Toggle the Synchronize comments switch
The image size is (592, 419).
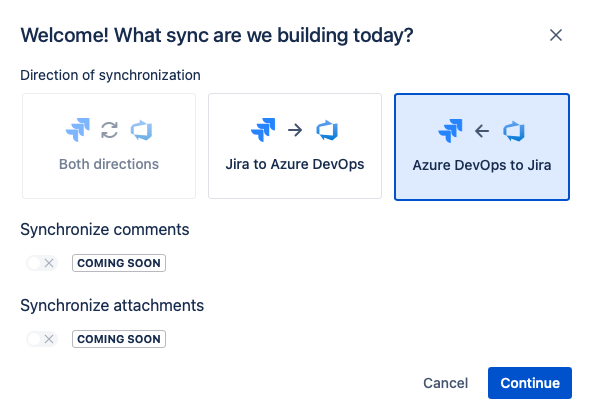click(42, 263)
